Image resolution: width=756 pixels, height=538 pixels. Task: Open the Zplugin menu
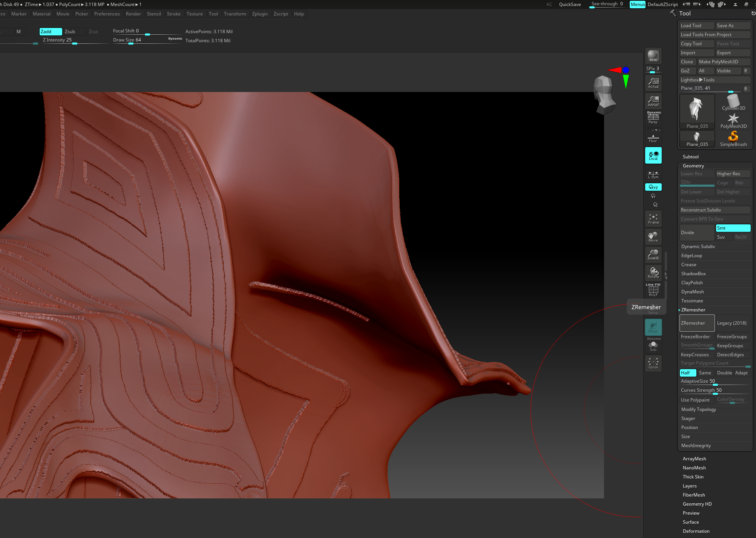point(259,14)
